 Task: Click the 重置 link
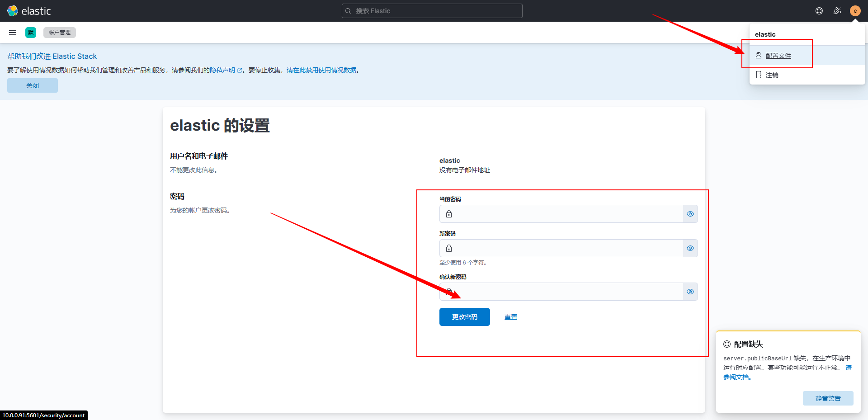(x=511, y=317)
